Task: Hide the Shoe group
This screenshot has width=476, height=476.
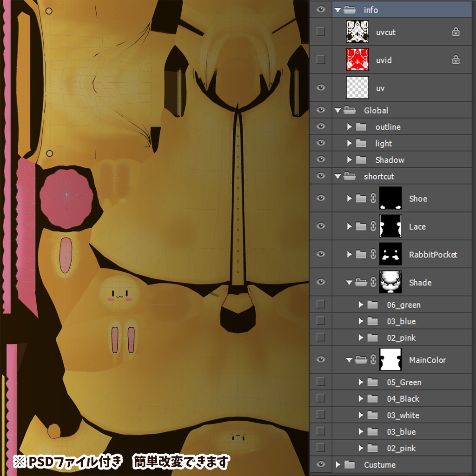Action: pyautogui.click(x=321, y=198)
